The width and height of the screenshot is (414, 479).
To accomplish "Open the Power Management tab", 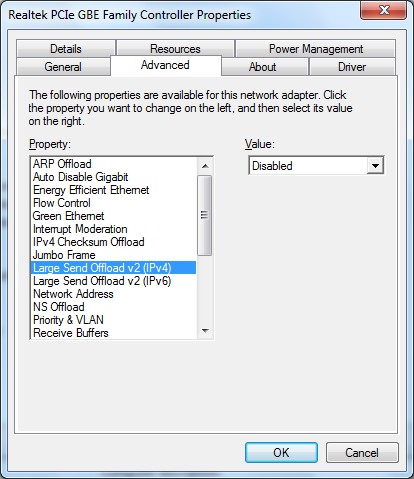I will (x=315, y=49).
